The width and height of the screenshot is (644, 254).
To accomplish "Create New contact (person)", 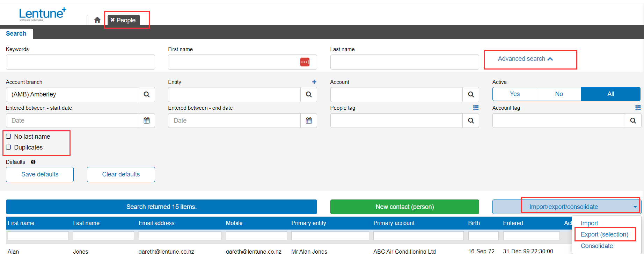I will (405, 207).
